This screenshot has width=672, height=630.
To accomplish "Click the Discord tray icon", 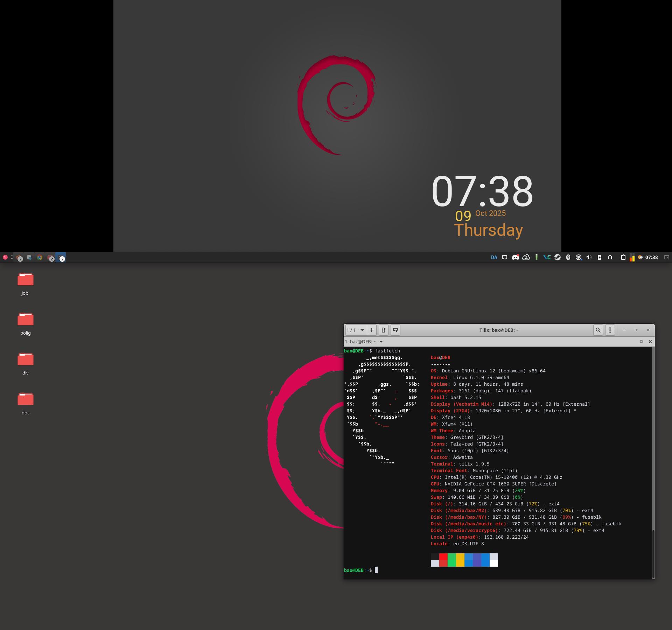I will coord(515,257).
